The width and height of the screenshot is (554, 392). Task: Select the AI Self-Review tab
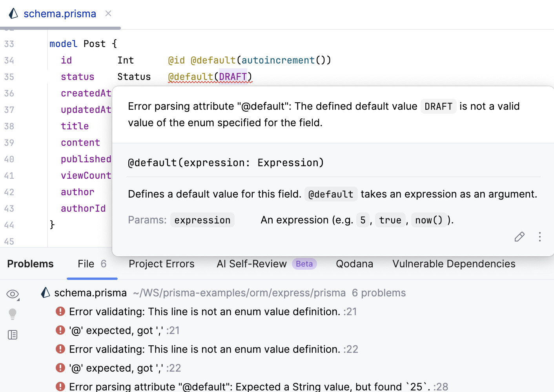tap(251, 264)
